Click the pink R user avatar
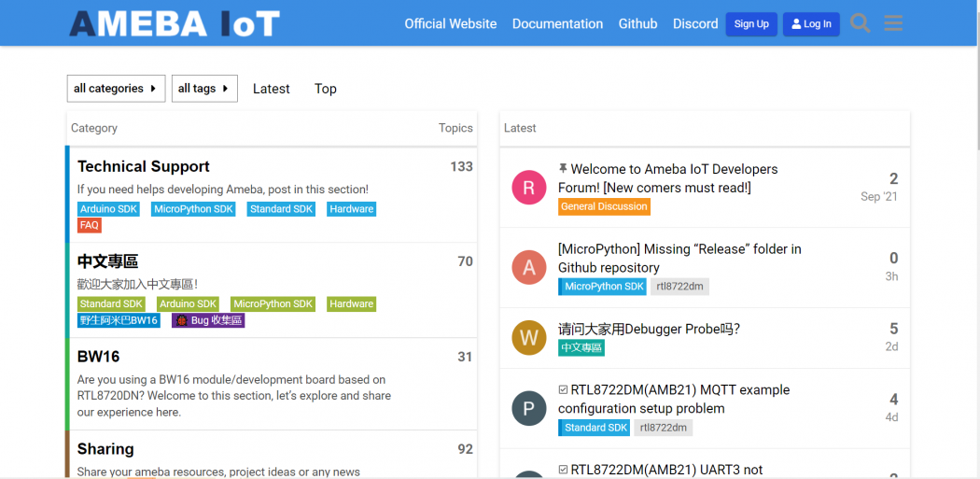The height and width of the screenshot is (479, 980). click(529, 188)
